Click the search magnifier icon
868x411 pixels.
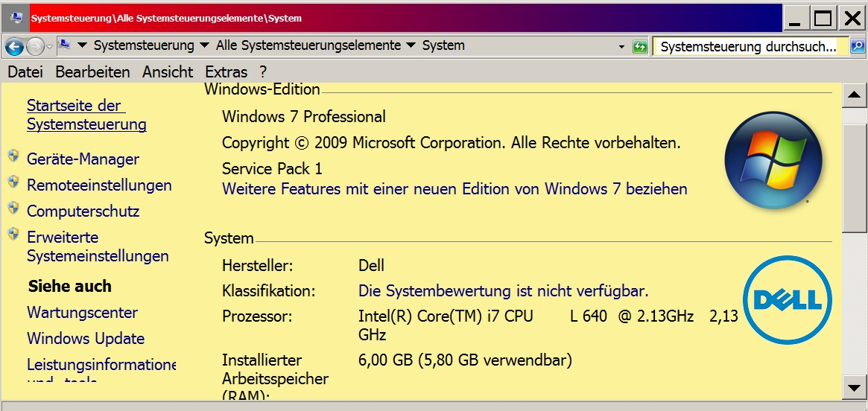click(x=858, y=47)
